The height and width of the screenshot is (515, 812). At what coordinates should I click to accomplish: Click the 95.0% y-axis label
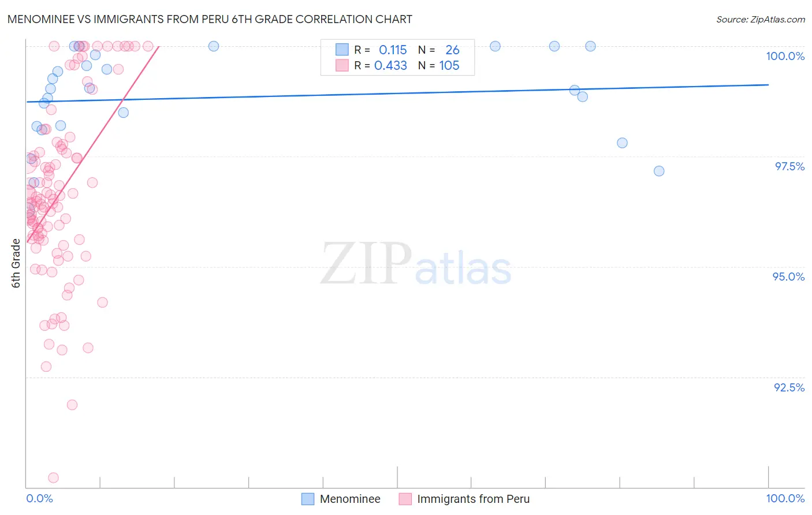[789, 277]
